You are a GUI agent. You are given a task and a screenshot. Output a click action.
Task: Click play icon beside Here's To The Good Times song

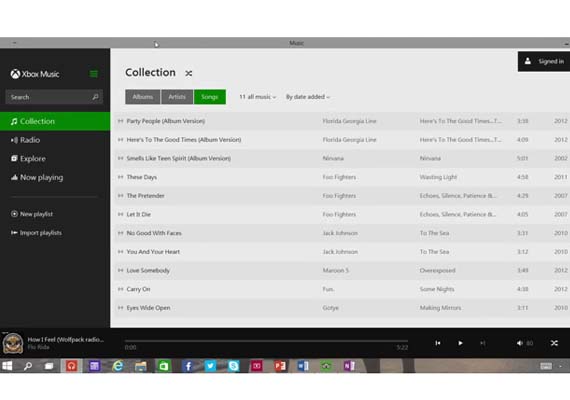121,140
